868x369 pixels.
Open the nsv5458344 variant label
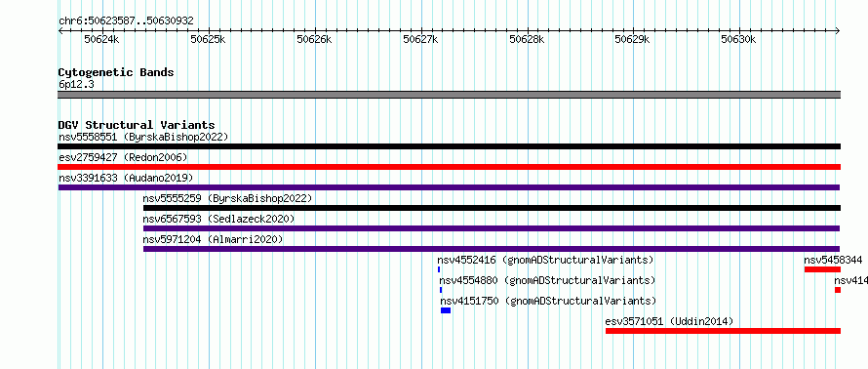click(x=833, y=260)
